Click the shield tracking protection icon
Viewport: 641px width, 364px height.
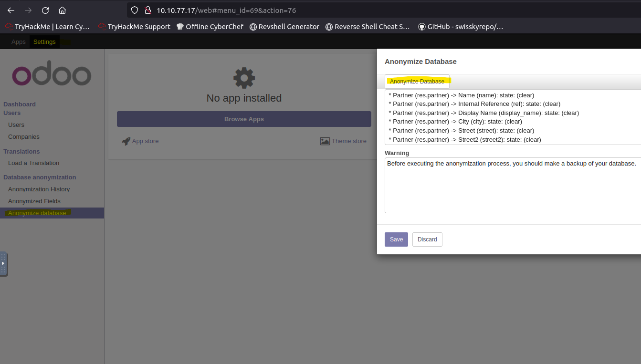[x=135, y=10]
